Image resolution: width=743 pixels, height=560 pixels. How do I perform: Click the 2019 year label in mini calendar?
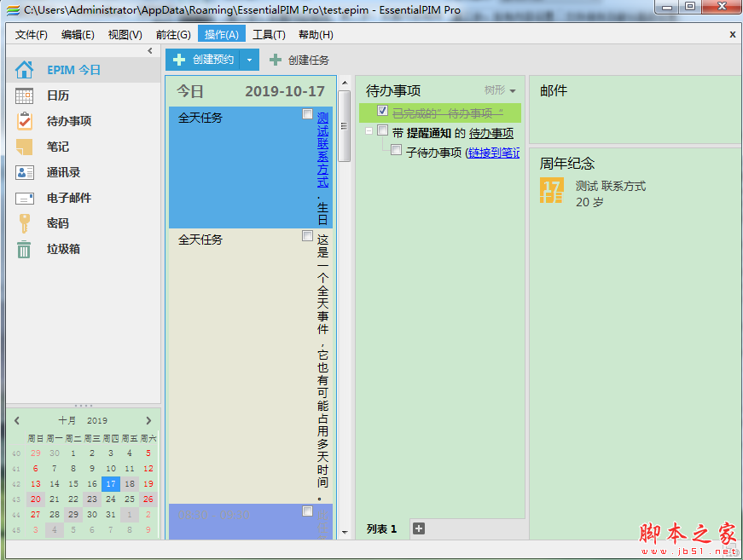click(x=97, y=420)
